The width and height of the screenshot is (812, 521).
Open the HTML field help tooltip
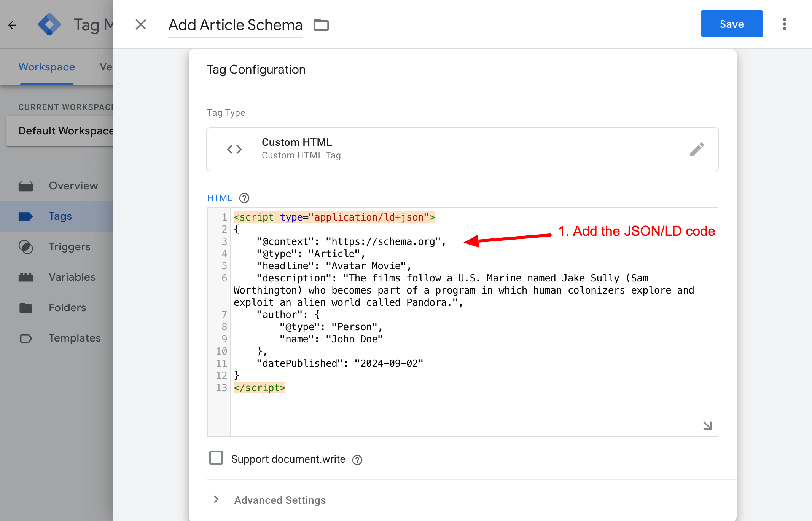tap(244, 198)
